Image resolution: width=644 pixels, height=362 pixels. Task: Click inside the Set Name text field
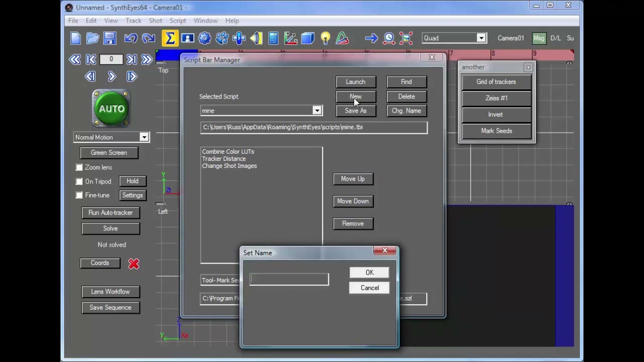pos(289,279)
